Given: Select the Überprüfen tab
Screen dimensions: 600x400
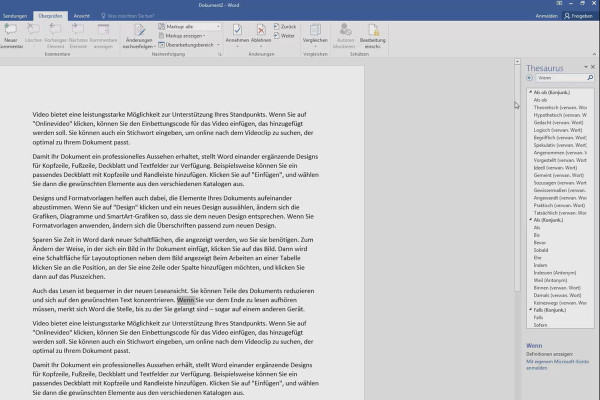Looking at the screenshot, I should (50, 16).
